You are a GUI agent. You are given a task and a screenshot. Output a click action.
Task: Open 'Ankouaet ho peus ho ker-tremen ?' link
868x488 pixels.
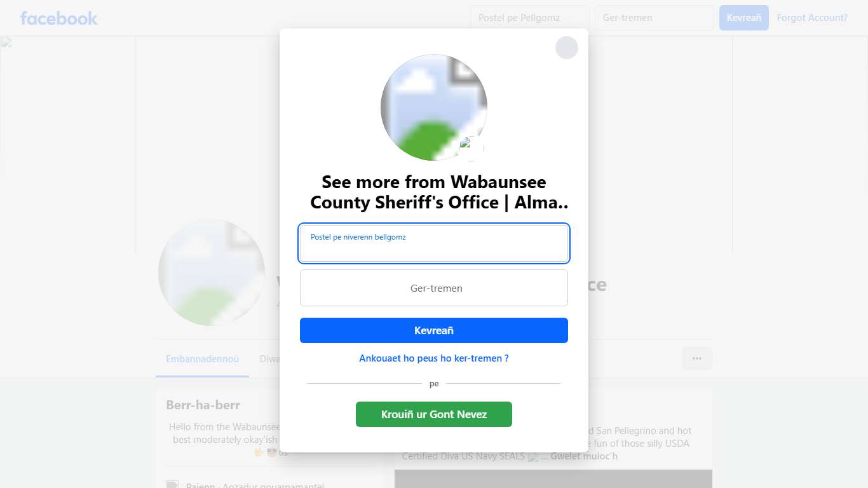click(434, 358)
